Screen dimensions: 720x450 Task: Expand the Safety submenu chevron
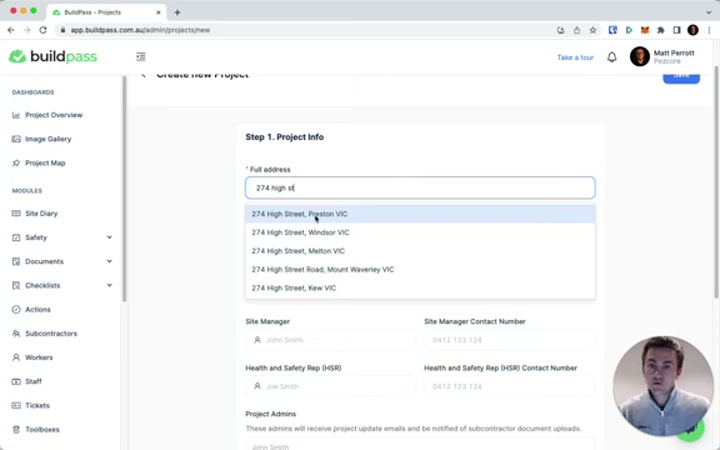(109, 237)
